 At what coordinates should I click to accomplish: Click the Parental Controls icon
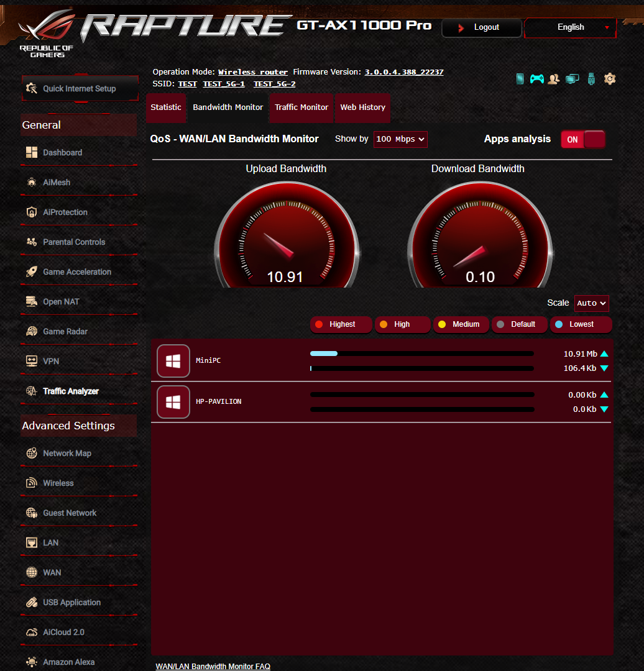(32, 242)
